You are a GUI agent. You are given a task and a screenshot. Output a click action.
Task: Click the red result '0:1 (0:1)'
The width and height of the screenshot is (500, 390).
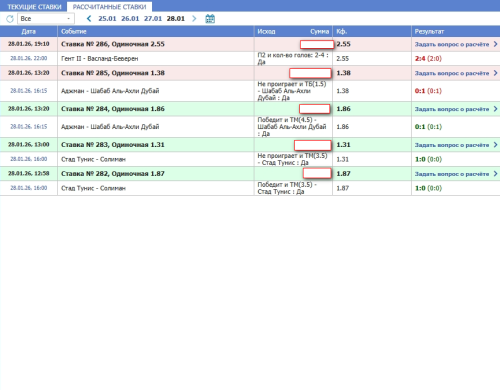428,91
